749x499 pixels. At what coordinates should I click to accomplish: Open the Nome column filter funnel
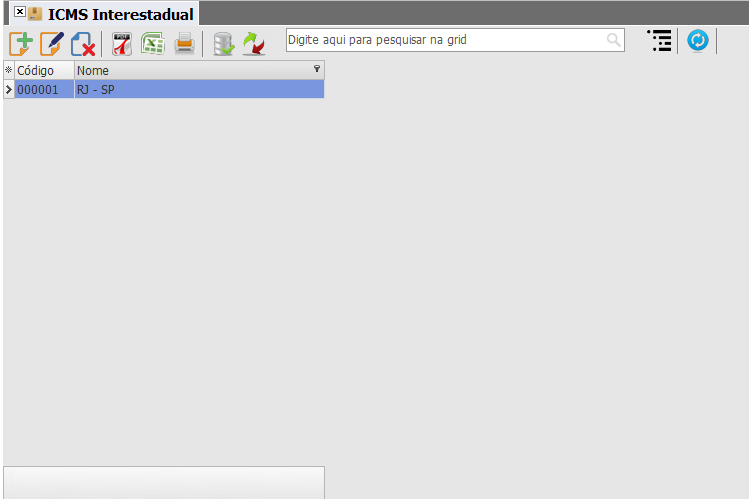[317, 69]
